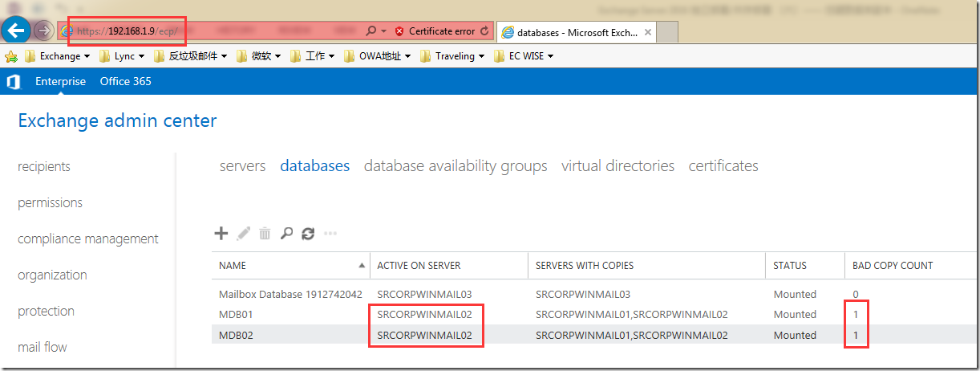
Task: Click MDB01 servers with copies cell
Action: point(632,315)
